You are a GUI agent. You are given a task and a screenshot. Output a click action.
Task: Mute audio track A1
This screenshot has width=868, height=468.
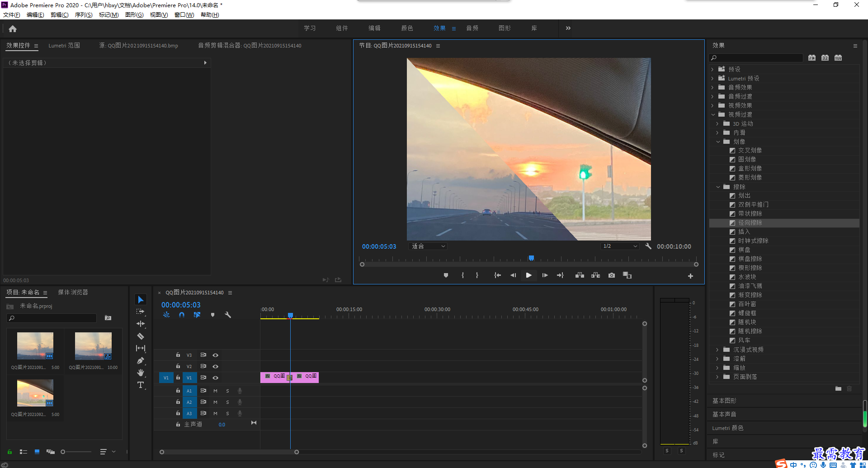coord(215,391)
